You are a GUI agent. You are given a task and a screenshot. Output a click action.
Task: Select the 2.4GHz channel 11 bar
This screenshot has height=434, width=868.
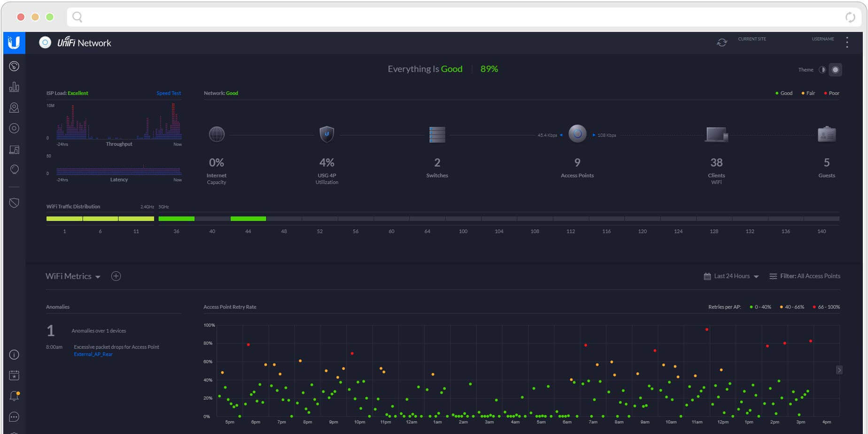136,219
